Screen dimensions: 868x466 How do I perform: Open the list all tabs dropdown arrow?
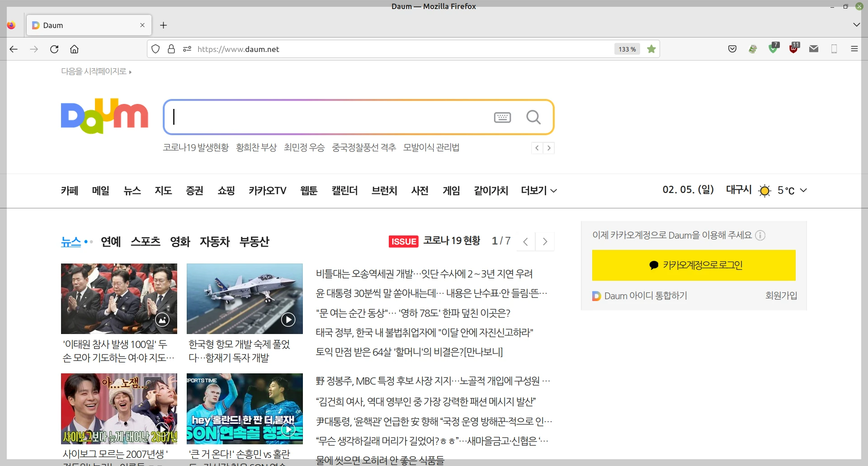856,25
